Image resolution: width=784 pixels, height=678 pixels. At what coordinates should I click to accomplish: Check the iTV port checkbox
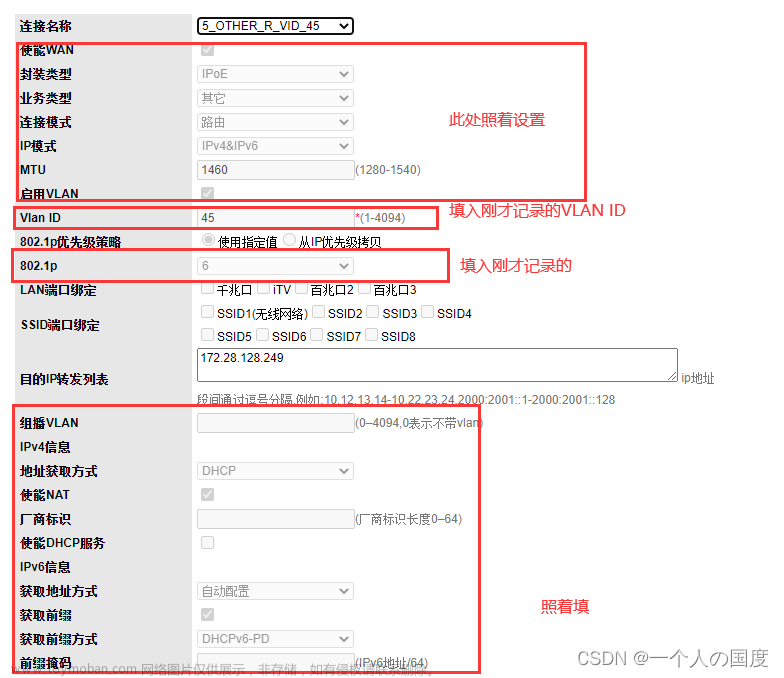[264, 288]
